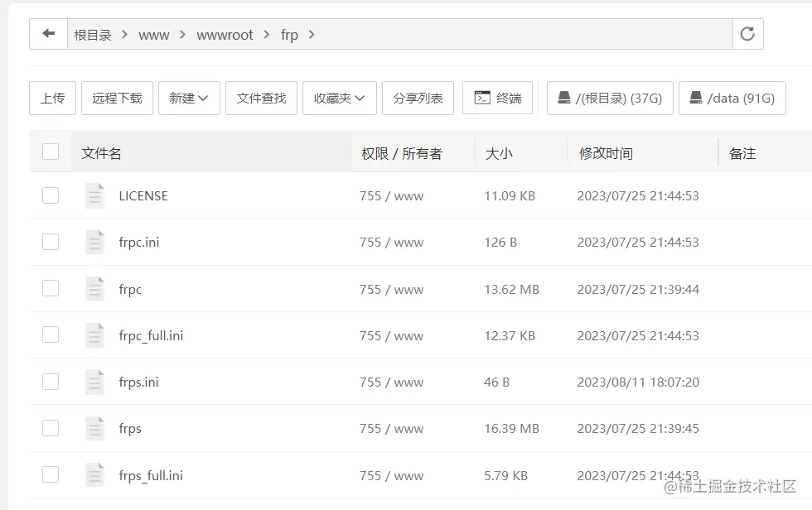Switch to /data (91G) disk
812x510 pixels.
coord(732,98)
